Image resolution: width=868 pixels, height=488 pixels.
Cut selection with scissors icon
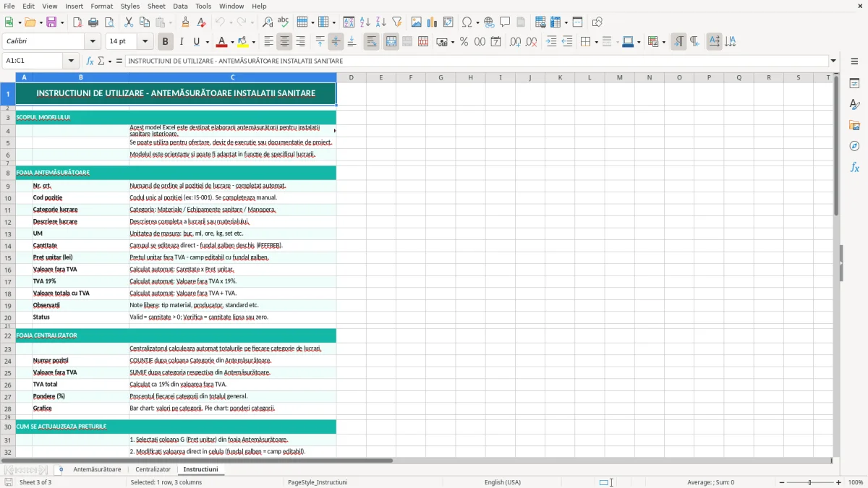pyautogui.click(x=129, y=22)
